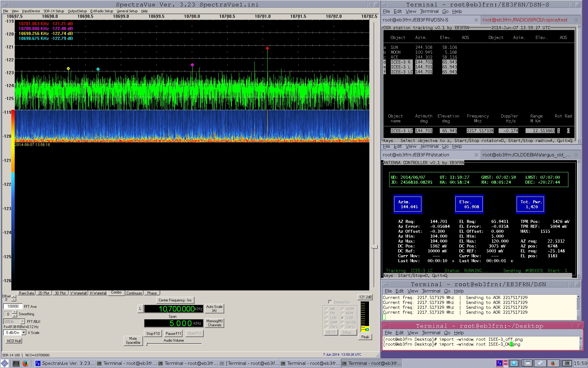Click the Span 5.000 KHz display
The height and width of the screenshot is (368, 588).
pyautogui.click(x=174, y=323)
